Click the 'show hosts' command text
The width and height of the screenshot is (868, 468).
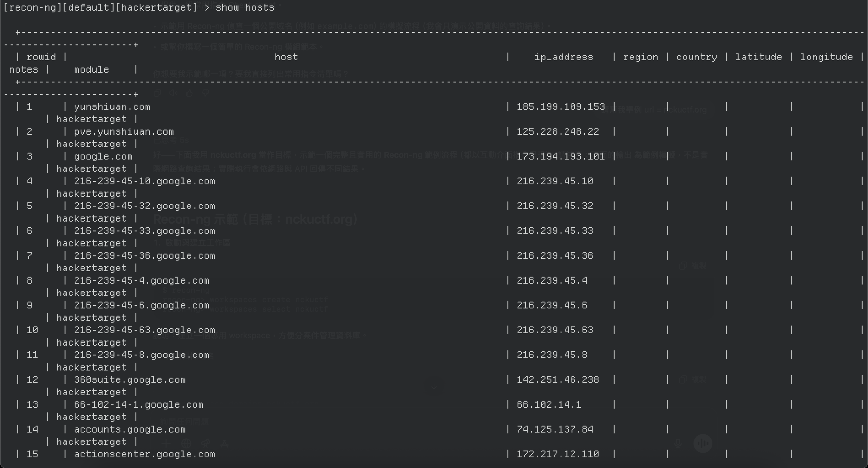245,7
